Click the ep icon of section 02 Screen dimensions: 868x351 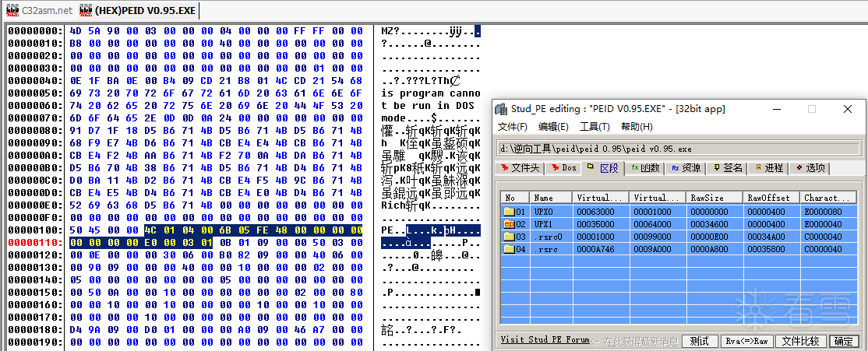[510, 224]
